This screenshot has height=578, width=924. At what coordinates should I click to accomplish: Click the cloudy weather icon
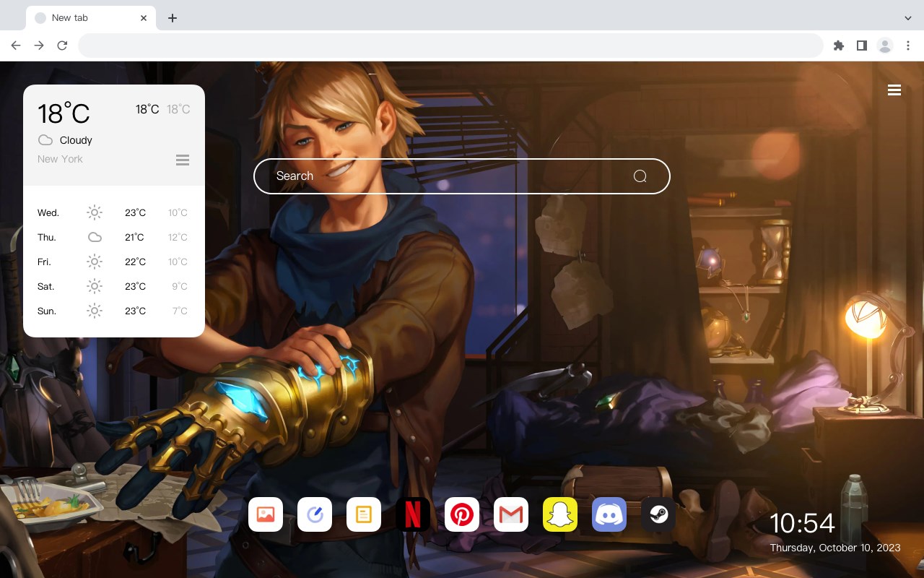point(45,140)
